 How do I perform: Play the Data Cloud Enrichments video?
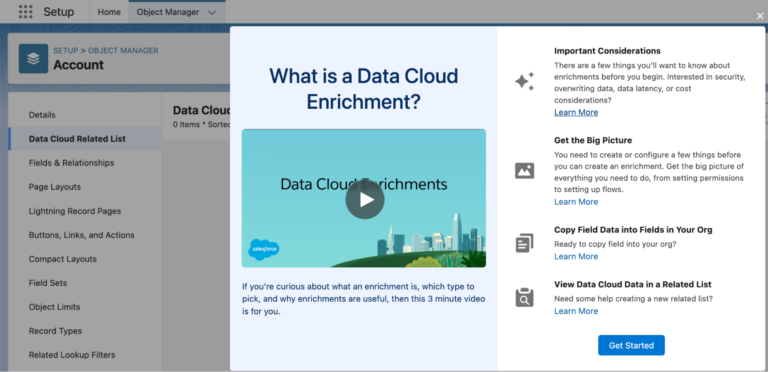tap(364, 200)
